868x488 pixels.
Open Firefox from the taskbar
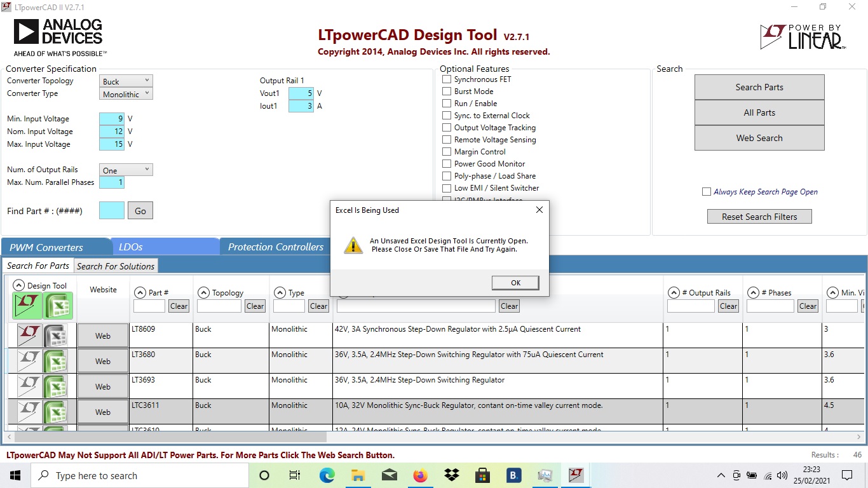(420, 475)
